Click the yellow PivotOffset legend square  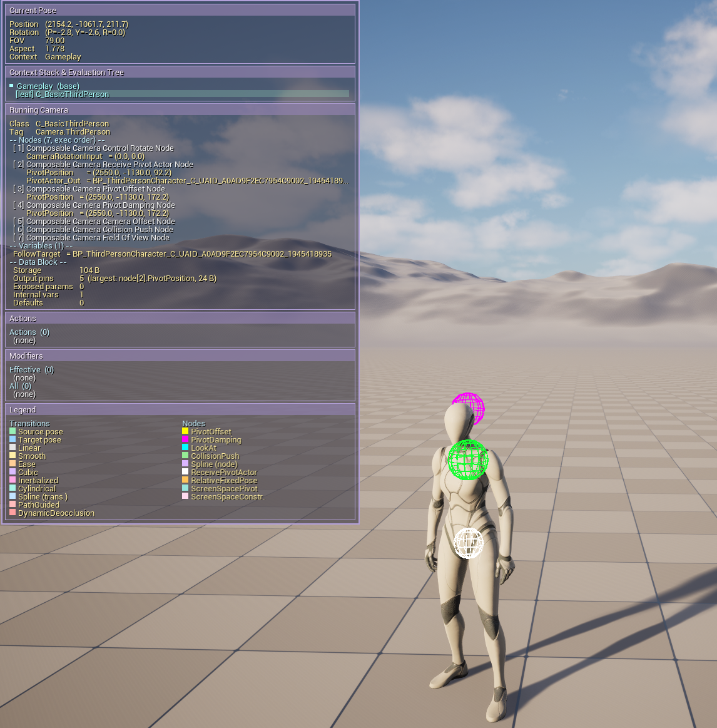(185, 431)
